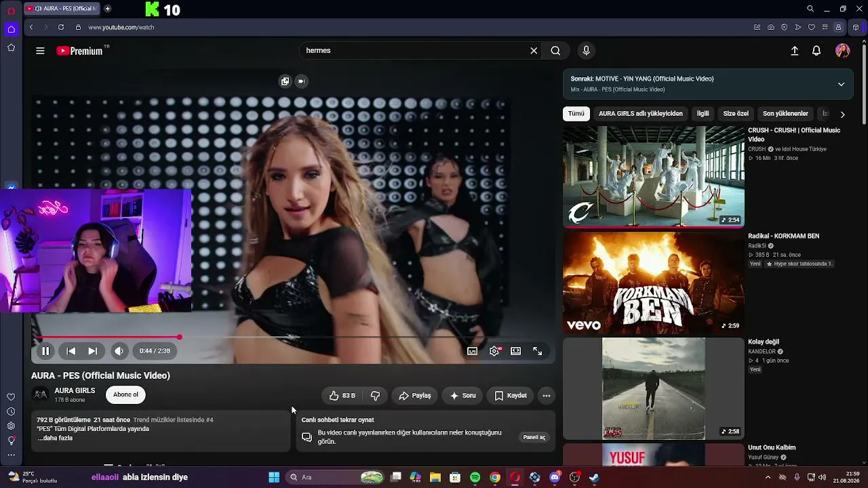Like the video with 83 B
The image size is (868, 488).
[342, 396]
